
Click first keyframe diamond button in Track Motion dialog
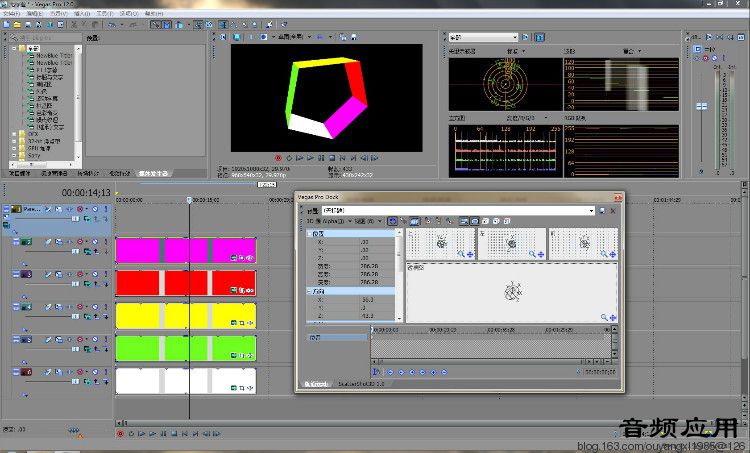coord(390,372)
